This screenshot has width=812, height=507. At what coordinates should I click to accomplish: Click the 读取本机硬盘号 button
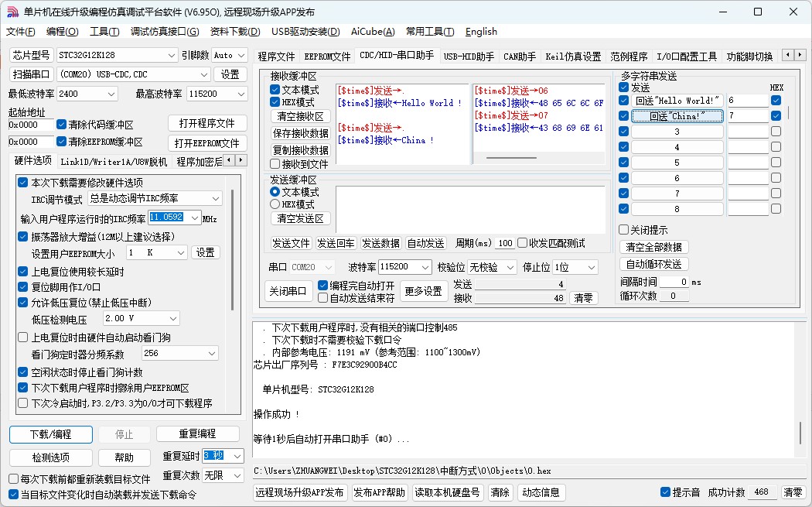click(447, 492)
